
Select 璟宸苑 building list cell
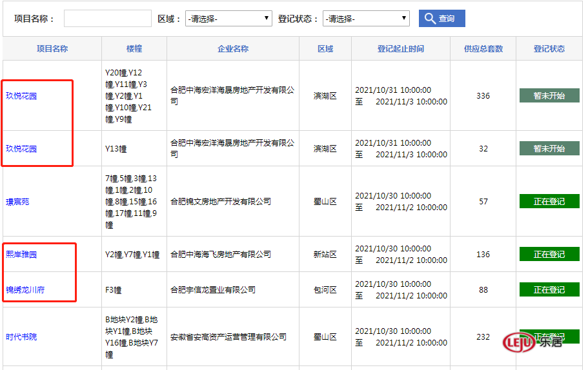(134, 202)
